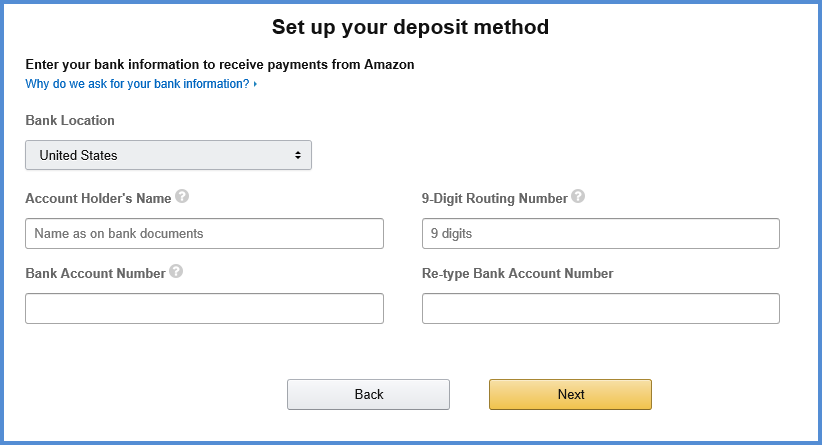Click the up-down arrows of the country selector
The height and width of the screenshot is (445, 822).
(x=298, y=155)
